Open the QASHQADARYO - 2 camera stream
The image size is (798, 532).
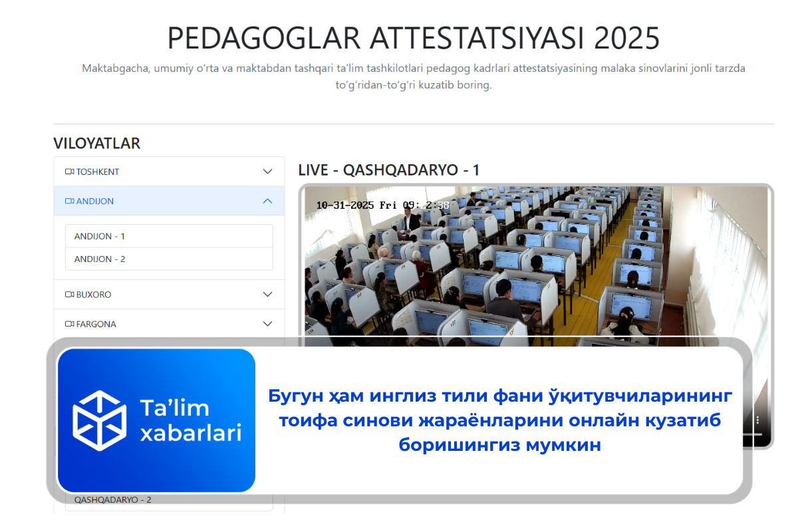coord(113,499)
